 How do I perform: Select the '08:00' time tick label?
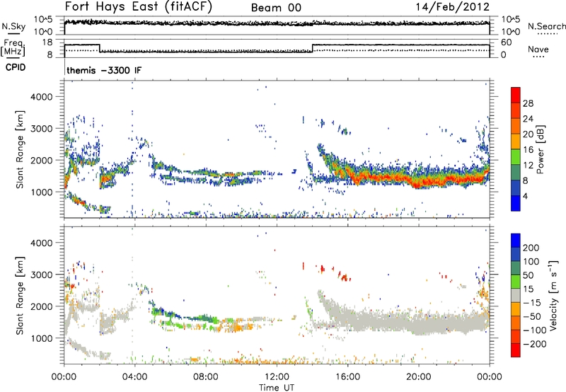coord(206,377)
